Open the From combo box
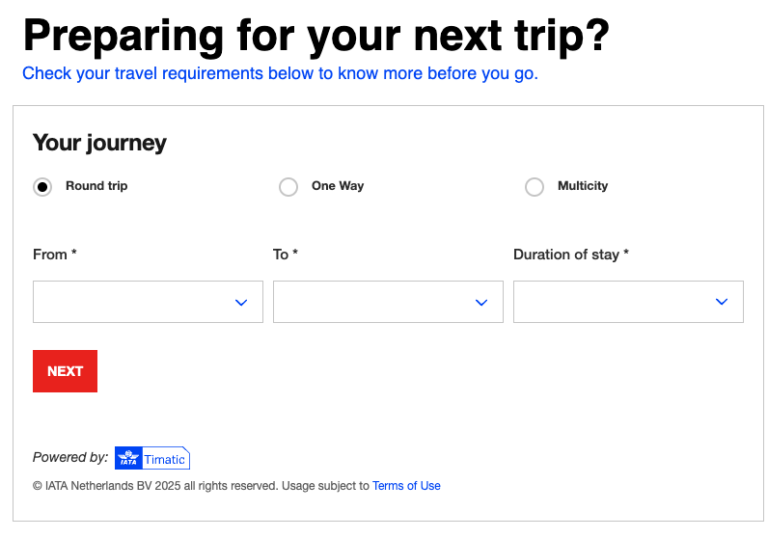This screenshot has width=768, height=538. [136, 302]
